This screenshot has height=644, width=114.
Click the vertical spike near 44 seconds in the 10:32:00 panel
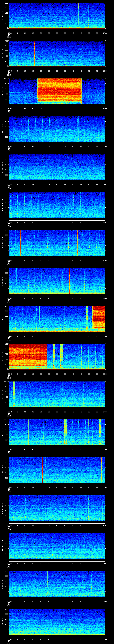click(x=80, y=621)
